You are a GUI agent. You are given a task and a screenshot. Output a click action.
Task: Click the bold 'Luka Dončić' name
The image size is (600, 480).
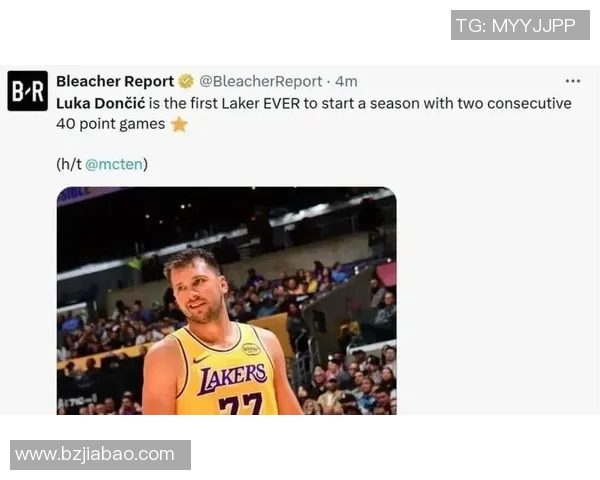[x=101, y=103]
